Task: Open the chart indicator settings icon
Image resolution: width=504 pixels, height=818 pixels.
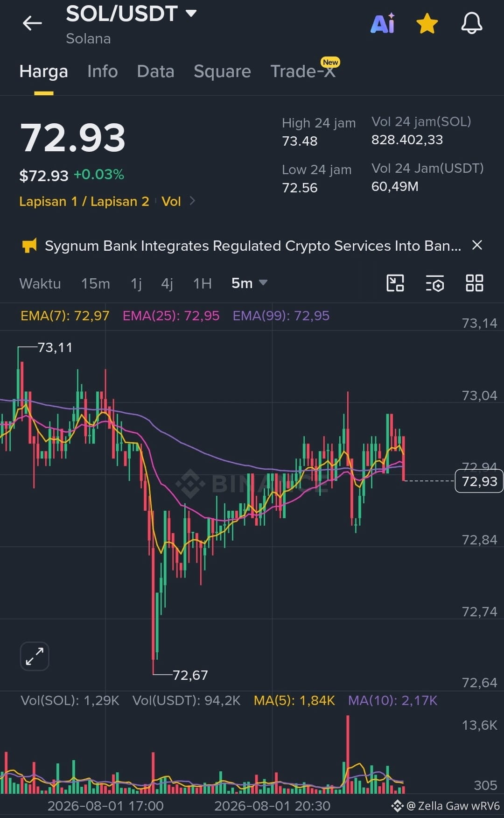Action: click(x=435, y=283)
